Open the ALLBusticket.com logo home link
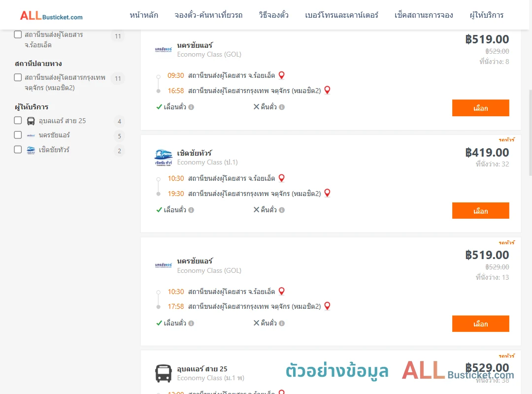 tap(51, 16)
